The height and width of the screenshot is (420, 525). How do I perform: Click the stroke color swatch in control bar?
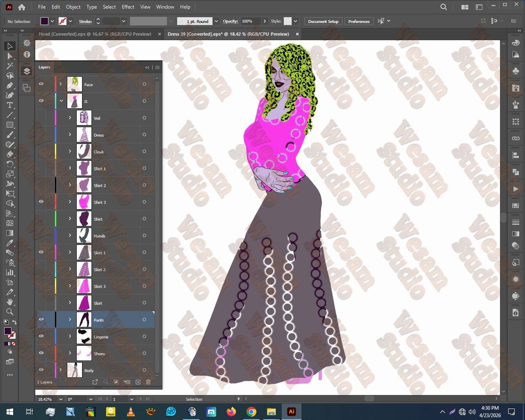point(62,21)
